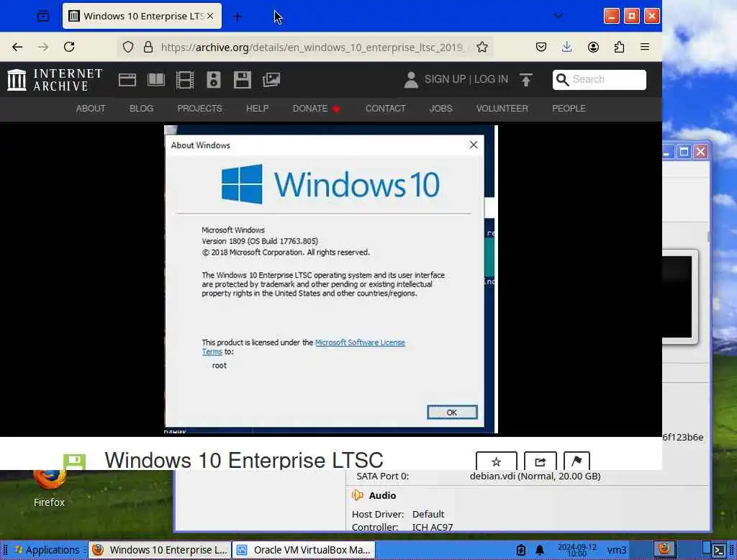Open the Applications menu in taskbar

[47, 550]
